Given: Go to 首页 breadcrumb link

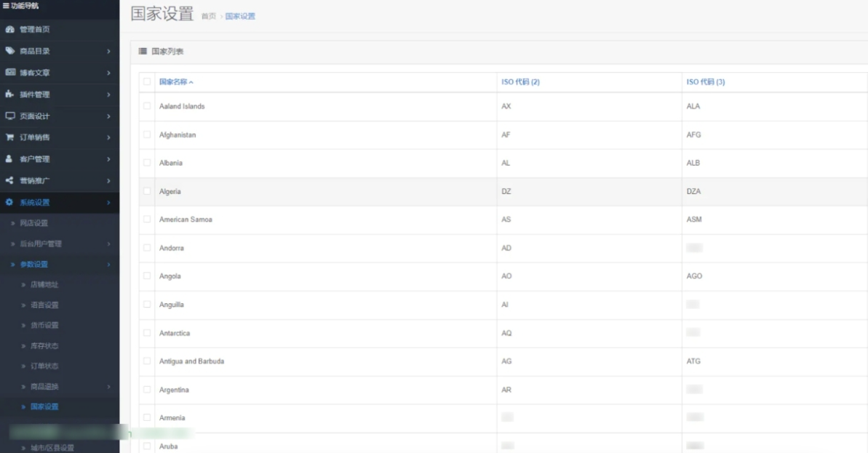Looking at the screenshot, I should [x=209, y=16].
